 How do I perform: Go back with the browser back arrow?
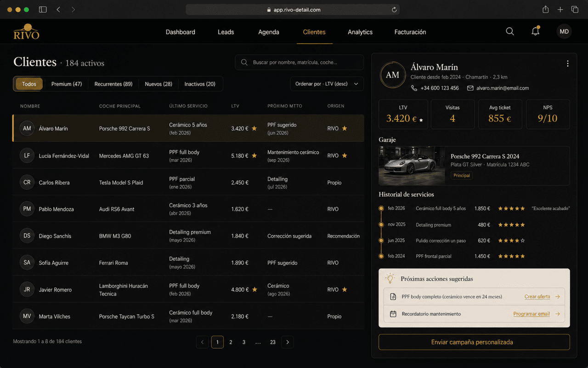(58, 10)
